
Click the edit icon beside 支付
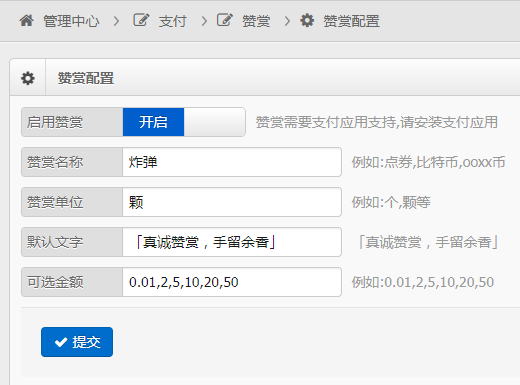coord(141,20)
